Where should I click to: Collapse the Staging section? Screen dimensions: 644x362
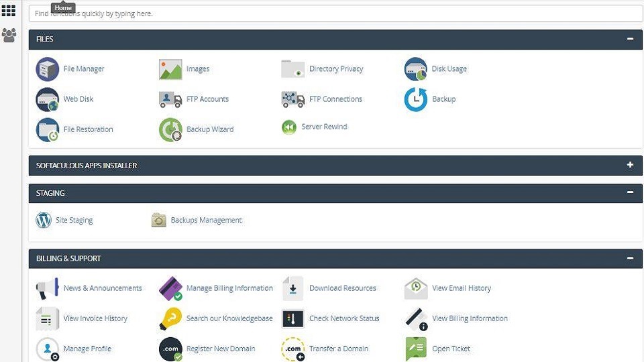pos(630,192)
